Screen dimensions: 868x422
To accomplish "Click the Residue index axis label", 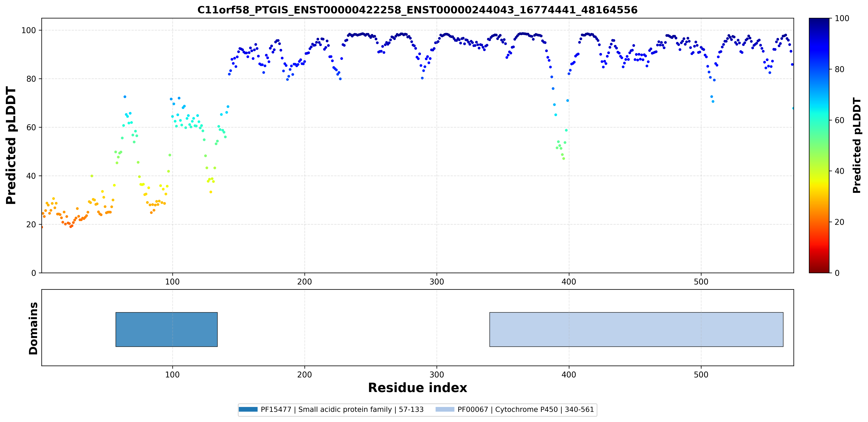I will (x=418, y=388).
